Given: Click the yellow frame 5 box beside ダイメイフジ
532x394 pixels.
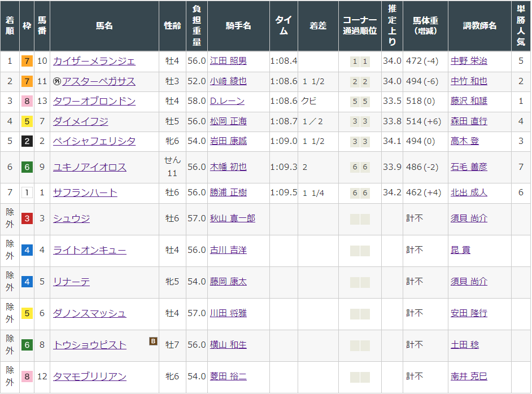Looking at the screenshot, I should coord(27,121).
